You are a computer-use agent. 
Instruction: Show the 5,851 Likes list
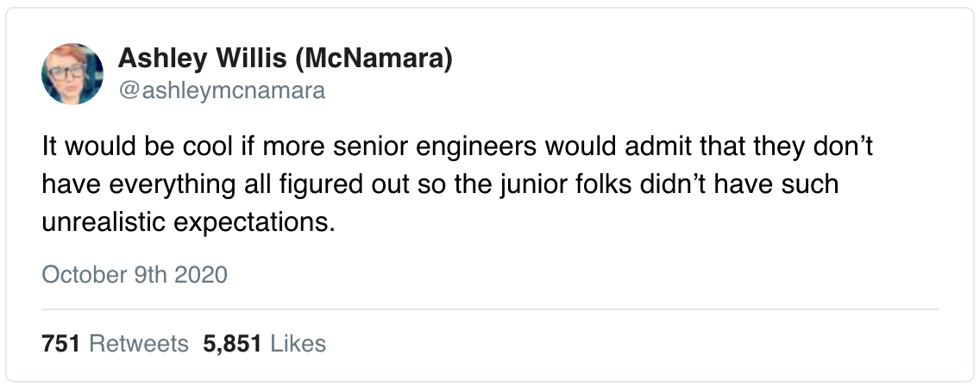point(264,344)
